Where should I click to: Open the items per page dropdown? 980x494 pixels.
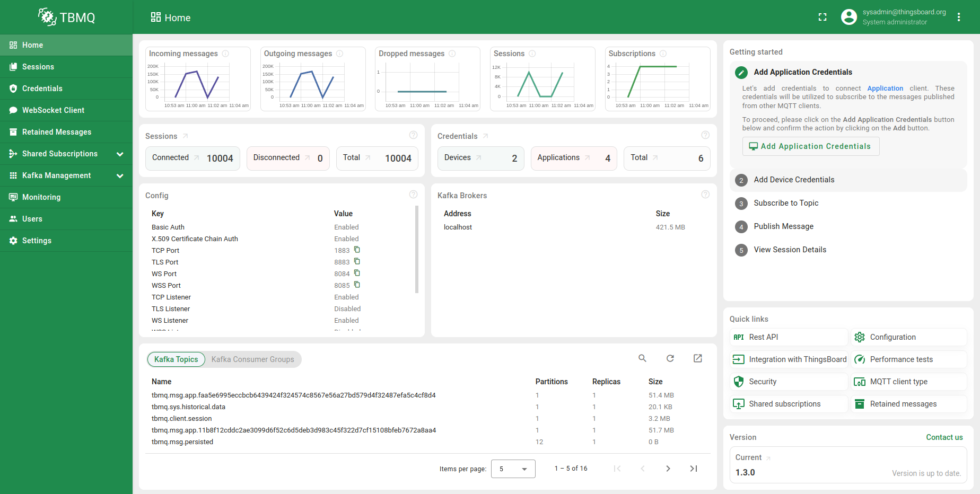pos(513,469)
